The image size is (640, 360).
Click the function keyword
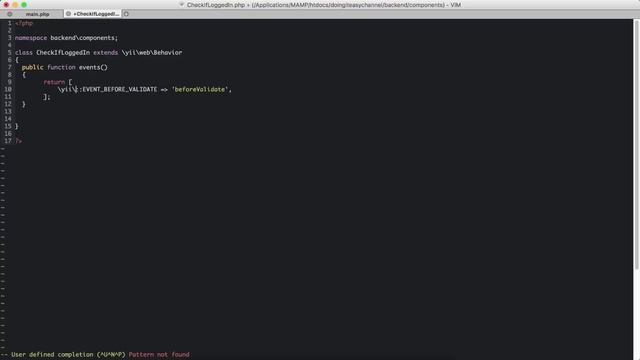61,67
